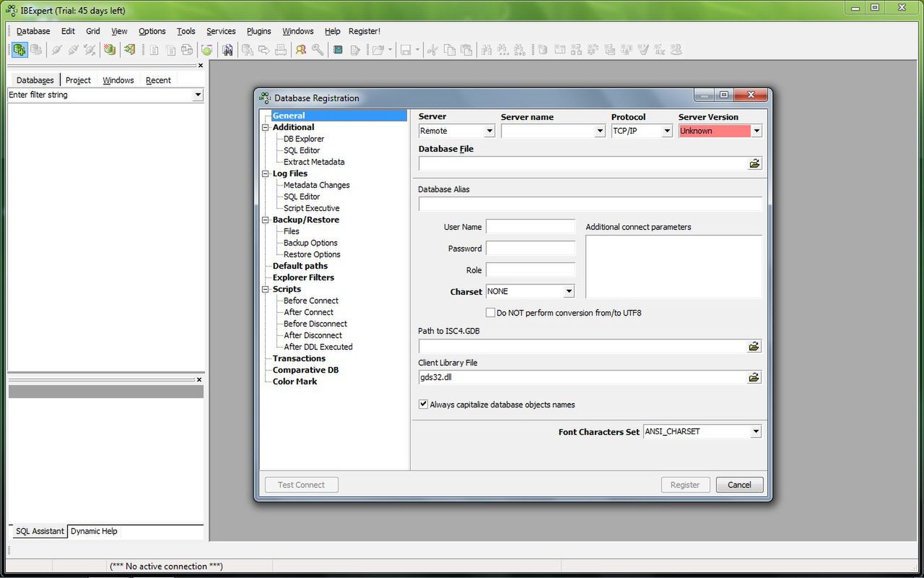Image resolution: width=924 pixels, height=578 pixels.
Task: Open the Tools menu
Action: (x=186, y=31)
